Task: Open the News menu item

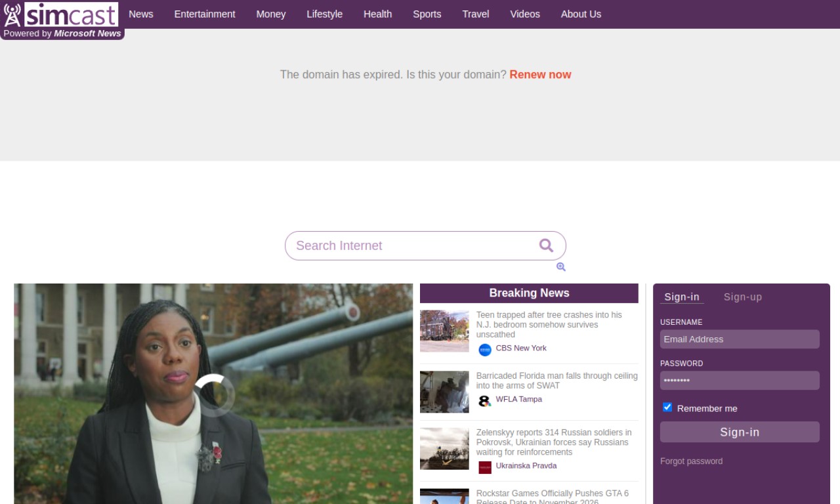Action: coord(140,14)
